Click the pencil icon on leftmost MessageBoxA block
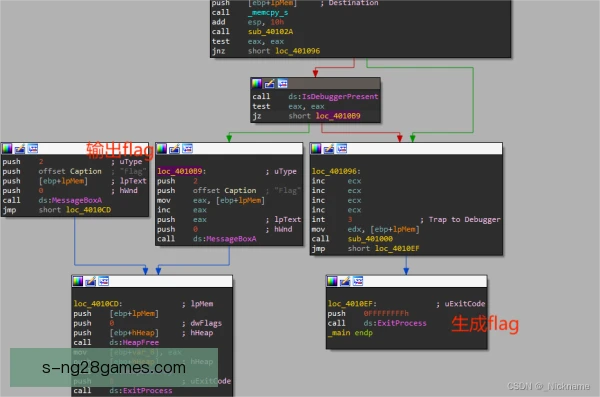Viewport: 600px width, 397px height. click(20, 149)
